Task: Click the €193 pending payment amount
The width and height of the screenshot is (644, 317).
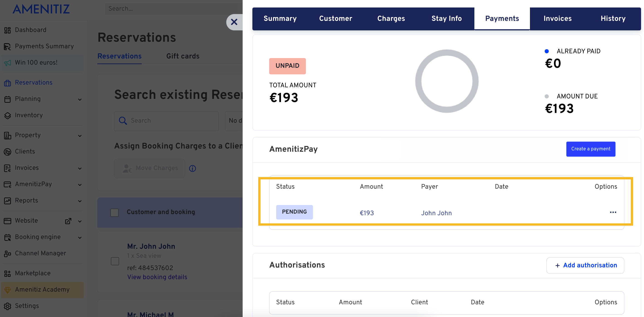Action: click(366, 213)
